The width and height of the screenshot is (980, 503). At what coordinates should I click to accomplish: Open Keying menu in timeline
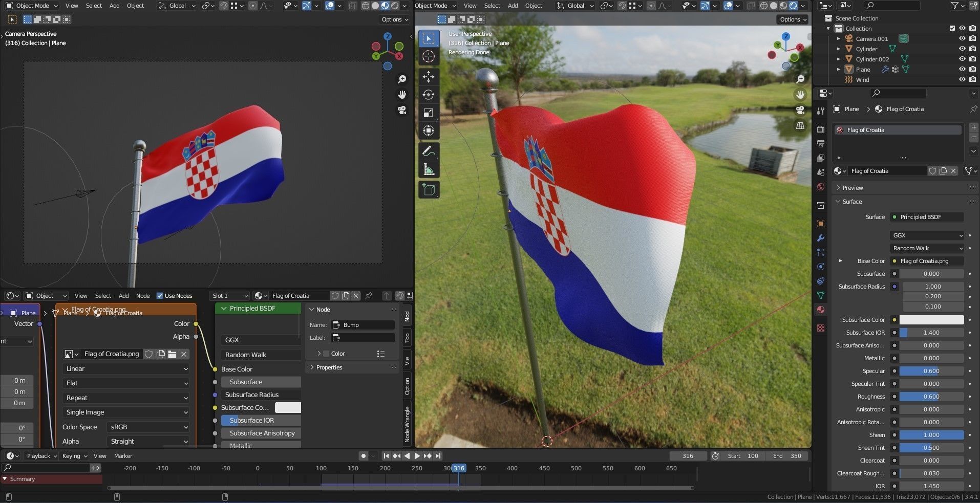click(74, 456)
